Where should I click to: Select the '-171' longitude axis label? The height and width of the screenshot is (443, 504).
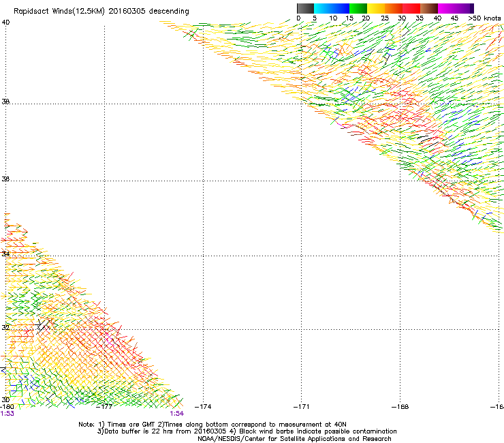pyautogui.click(x=302, y=407)
